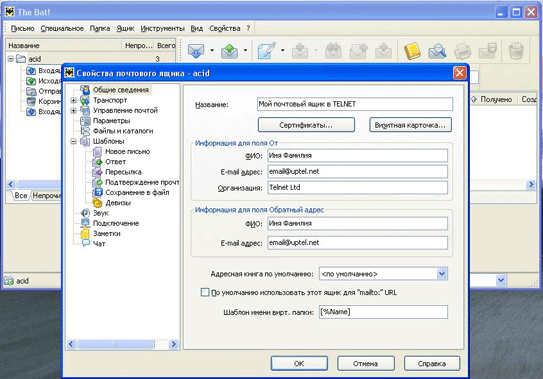The image size is (543, 379).
Task: Click the search messages magnifier icon
Action: coord(437,51)
